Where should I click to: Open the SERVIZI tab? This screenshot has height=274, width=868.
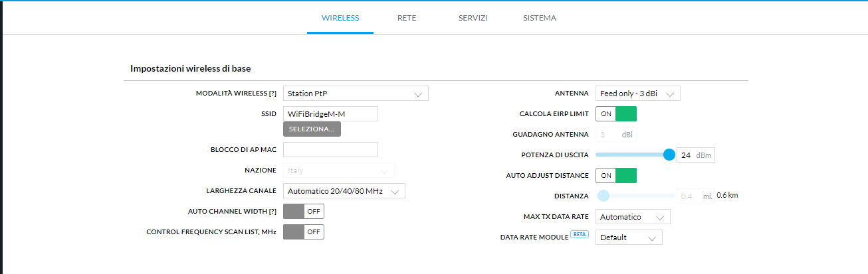473,18
